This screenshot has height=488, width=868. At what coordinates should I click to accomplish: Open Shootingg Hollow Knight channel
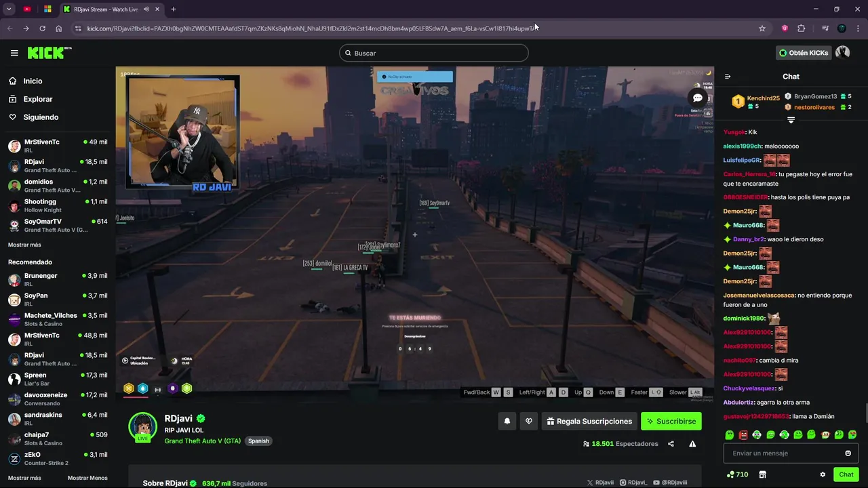click(x=58, y=205)
